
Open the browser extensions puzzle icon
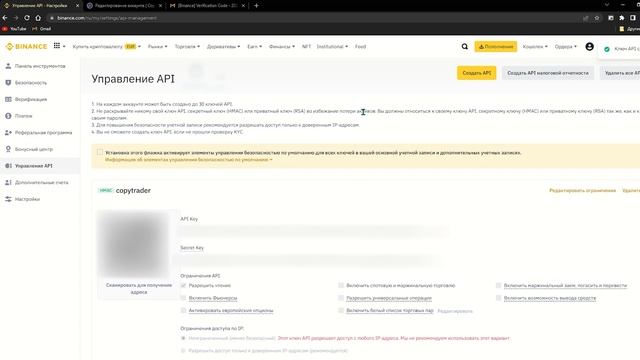(x=622, y=18)
